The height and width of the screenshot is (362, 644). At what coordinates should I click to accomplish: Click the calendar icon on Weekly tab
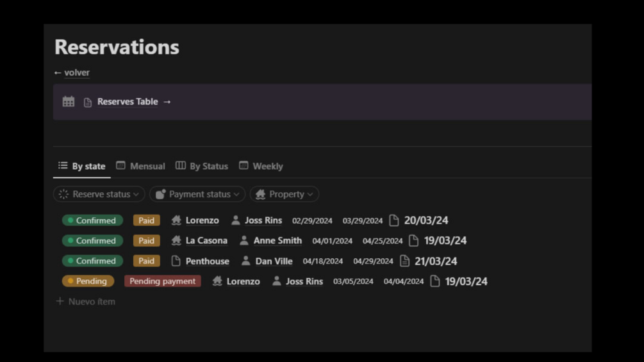[244, 165]
